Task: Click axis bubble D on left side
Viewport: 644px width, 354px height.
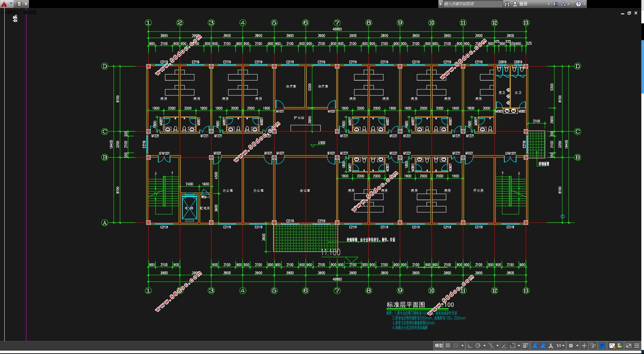Action: coord(105,66)
